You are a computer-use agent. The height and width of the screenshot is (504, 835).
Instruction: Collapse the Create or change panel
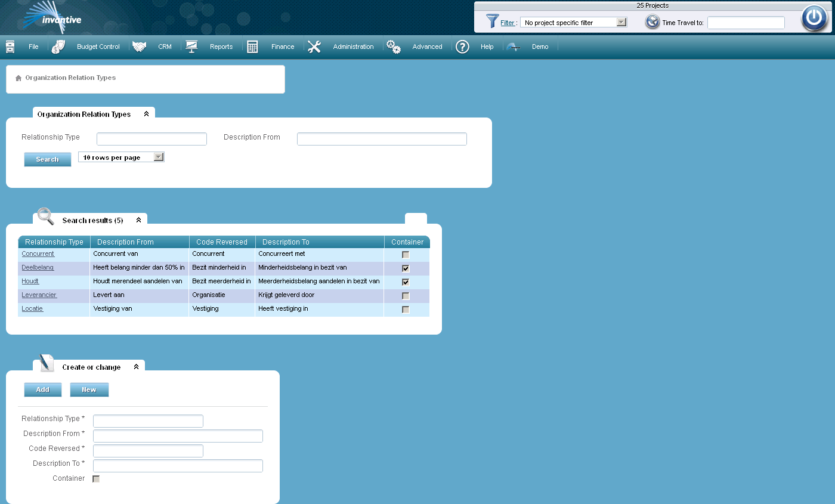(136, 367)
